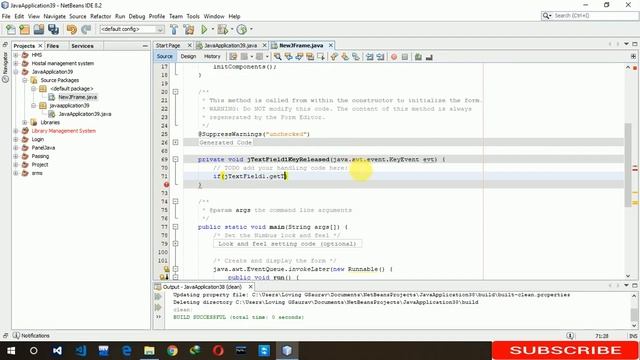Click the Redo toolbar icon
640x360 pixels.
click(x=86, y=29)
